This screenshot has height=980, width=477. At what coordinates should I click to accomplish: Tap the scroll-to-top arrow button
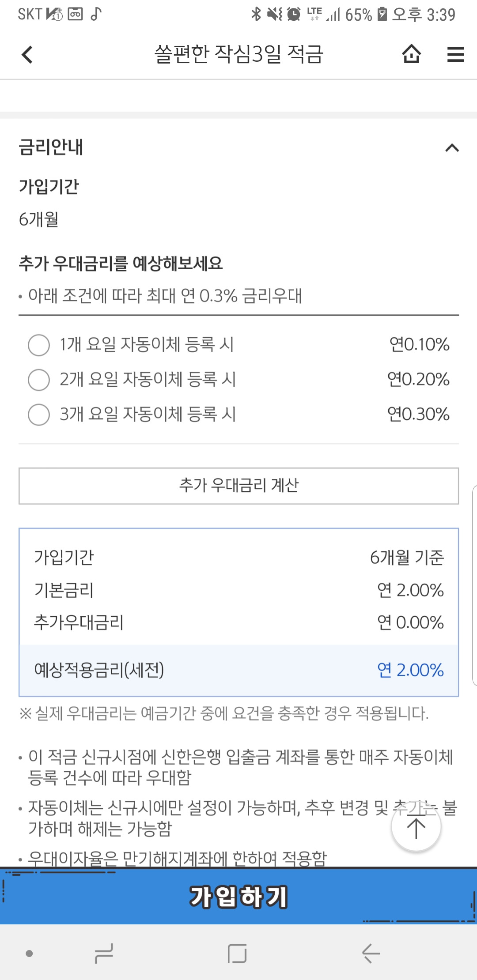coord(416,827)
